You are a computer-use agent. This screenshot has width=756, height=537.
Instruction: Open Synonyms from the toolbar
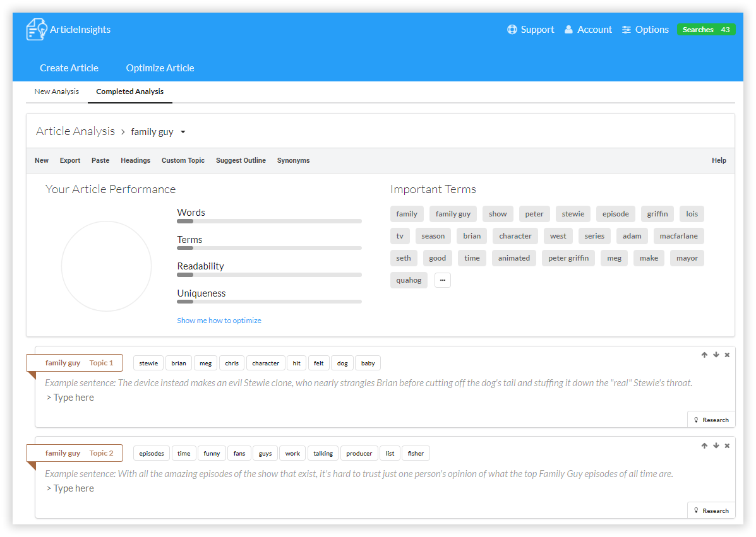pyautogui.click(x=293, y=160)
